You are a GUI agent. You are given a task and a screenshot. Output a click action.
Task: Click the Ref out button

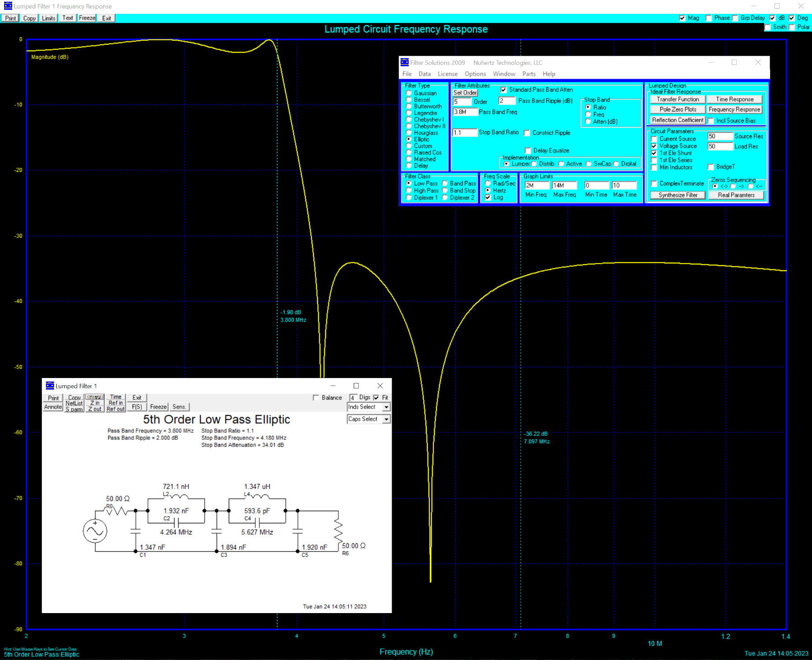point(115,409)
